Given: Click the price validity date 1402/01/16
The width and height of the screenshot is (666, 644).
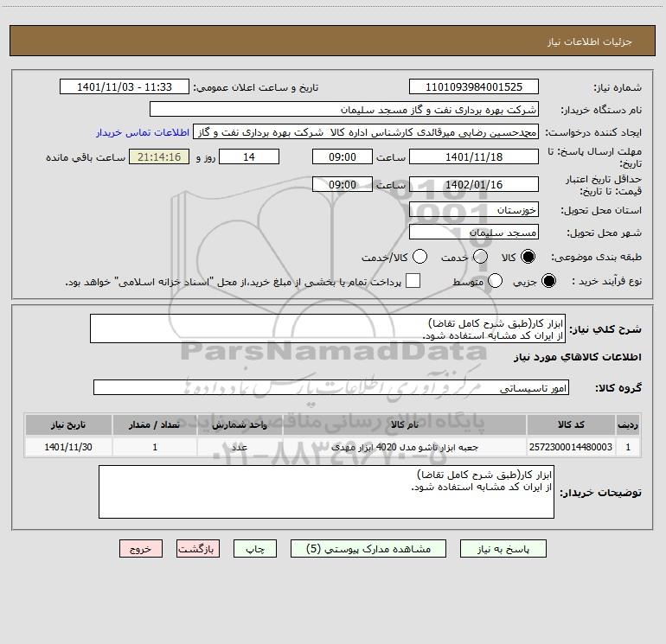Looking at the screenshot, I should [474, 184].
